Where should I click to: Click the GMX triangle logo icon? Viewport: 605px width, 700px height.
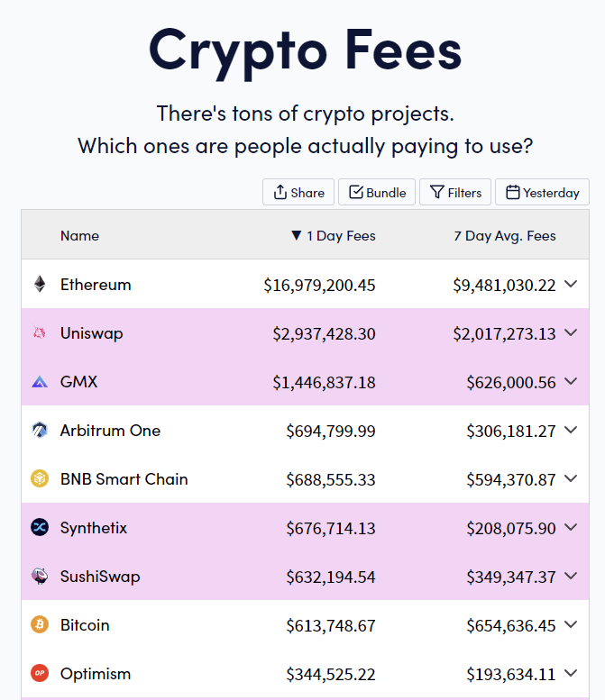coord(39,382)
